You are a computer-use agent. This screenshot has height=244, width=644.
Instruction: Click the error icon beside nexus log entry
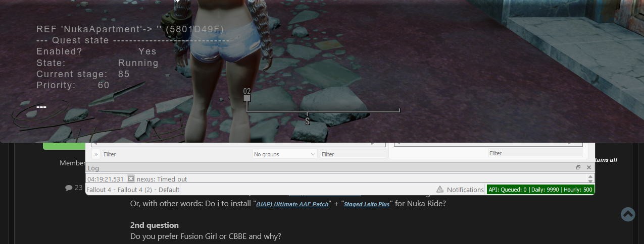point(131,178)
